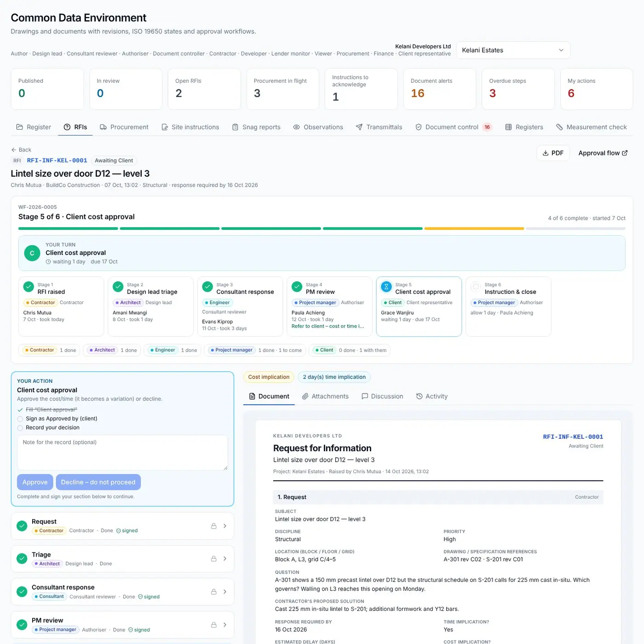Click the Stage 5 hourglass icon

(386, 286)
